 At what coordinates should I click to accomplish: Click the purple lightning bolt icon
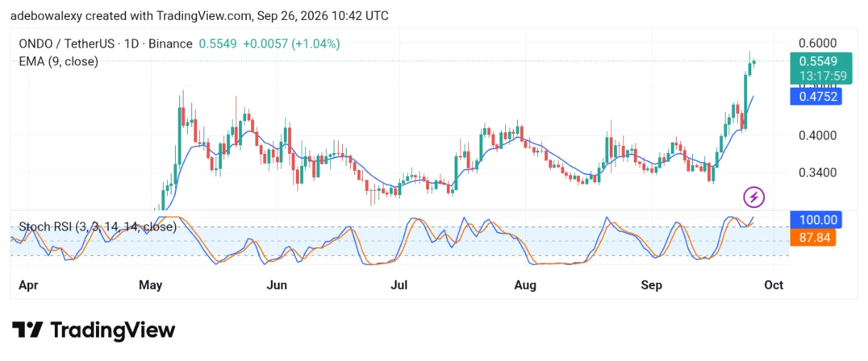point(754,197)
